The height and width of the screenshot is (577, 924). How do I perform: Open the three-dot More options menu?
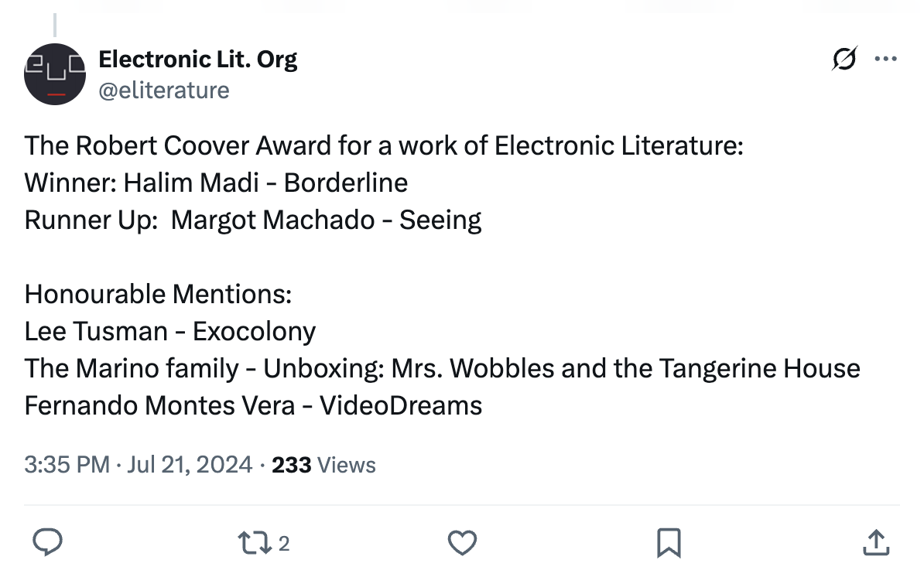point(885,59)
